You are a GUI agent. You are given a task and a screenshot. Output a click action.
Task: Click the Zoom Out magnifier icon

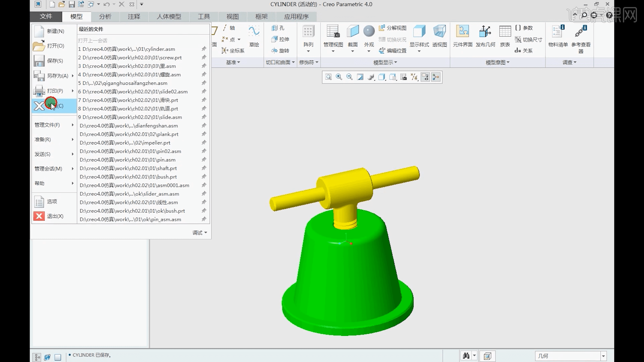point(350,77)
